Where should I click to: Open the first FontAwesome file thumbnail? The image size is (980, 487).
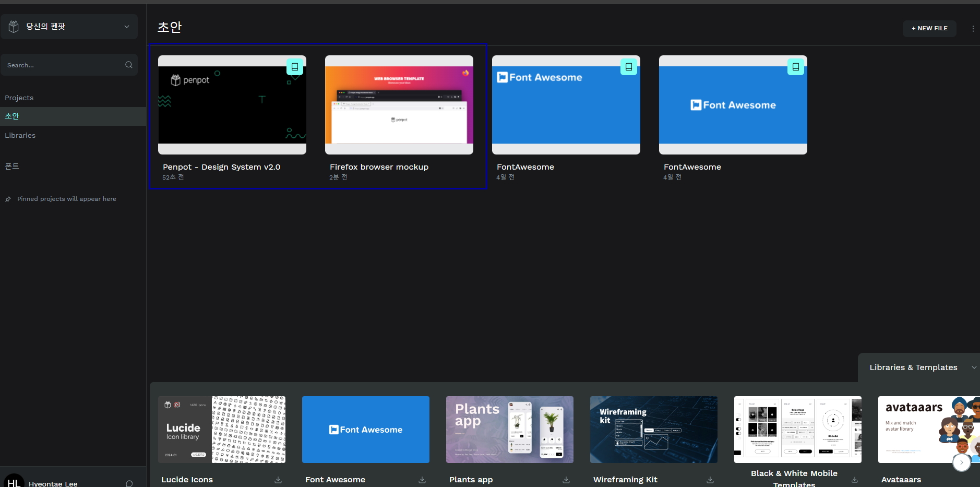(x=566, y=105)
